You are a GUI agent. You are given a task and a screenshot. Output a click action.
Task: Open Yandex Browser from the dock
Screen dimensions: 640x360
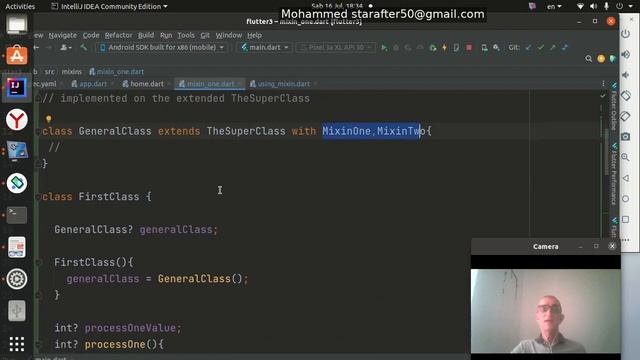click(x=17, y=120)
